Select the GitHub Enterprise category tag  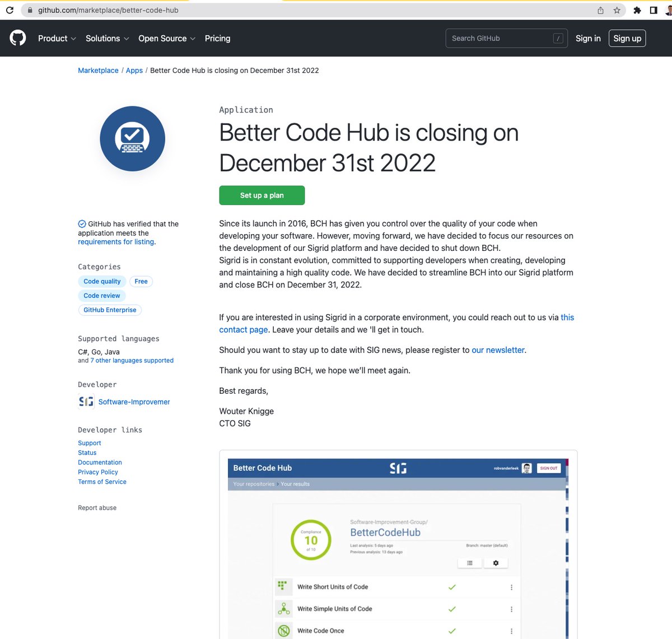[110, 310]
